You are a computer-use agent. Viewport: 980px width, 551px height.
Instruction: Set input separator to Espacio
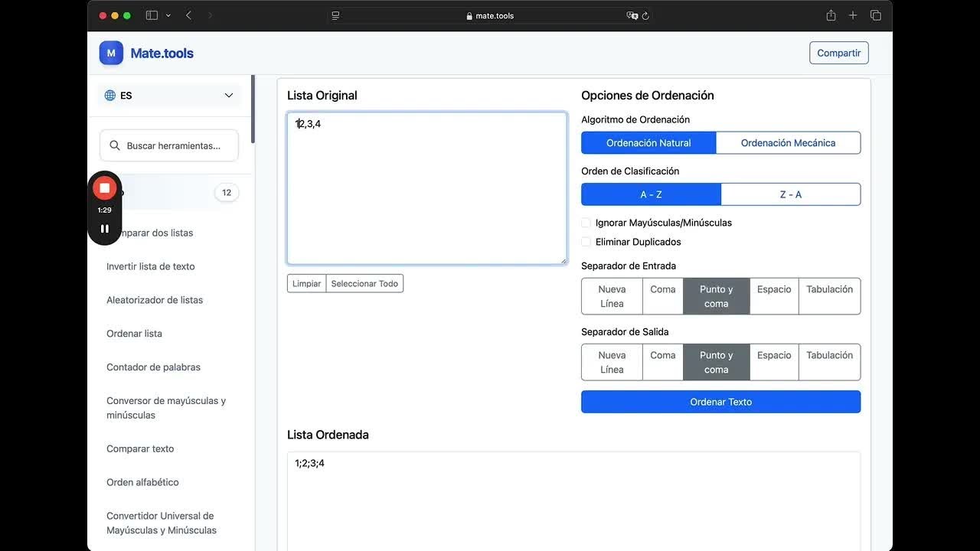774,296
